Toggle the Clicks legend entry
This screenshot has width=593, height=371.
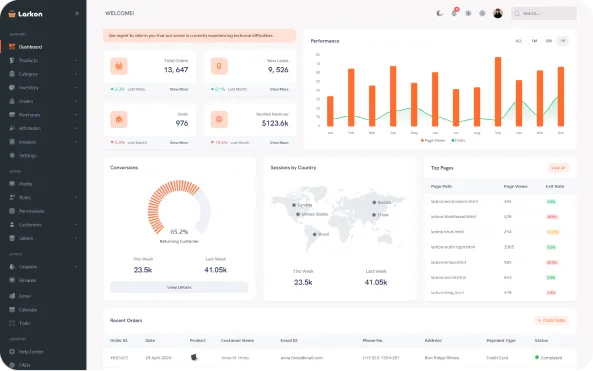458,140
